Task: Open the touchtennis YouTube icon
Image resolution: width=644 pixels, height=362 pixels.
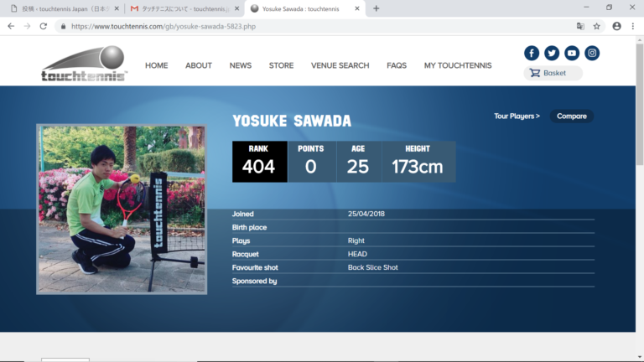Action: click(572, 53)
